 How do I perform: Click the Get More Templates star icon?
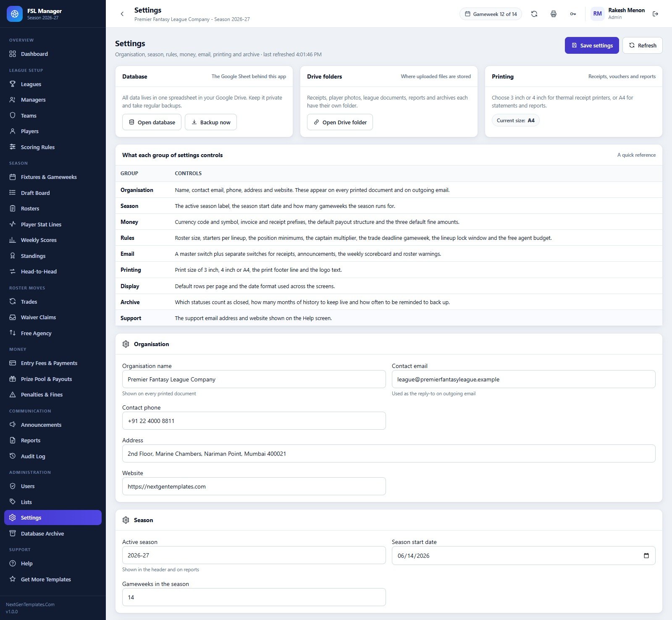pyautogui.click(x=13, y=579)
